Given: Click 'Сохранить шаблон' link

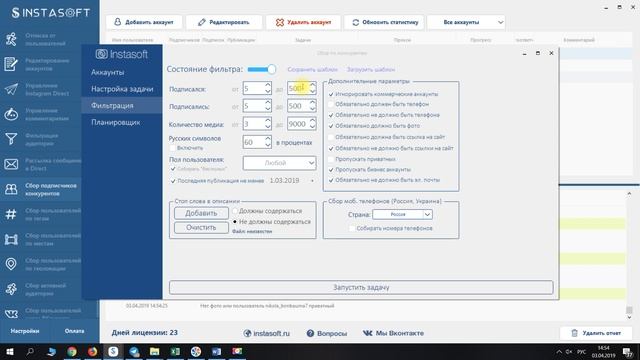Looking at the screenshot, I should pos(312,69).
